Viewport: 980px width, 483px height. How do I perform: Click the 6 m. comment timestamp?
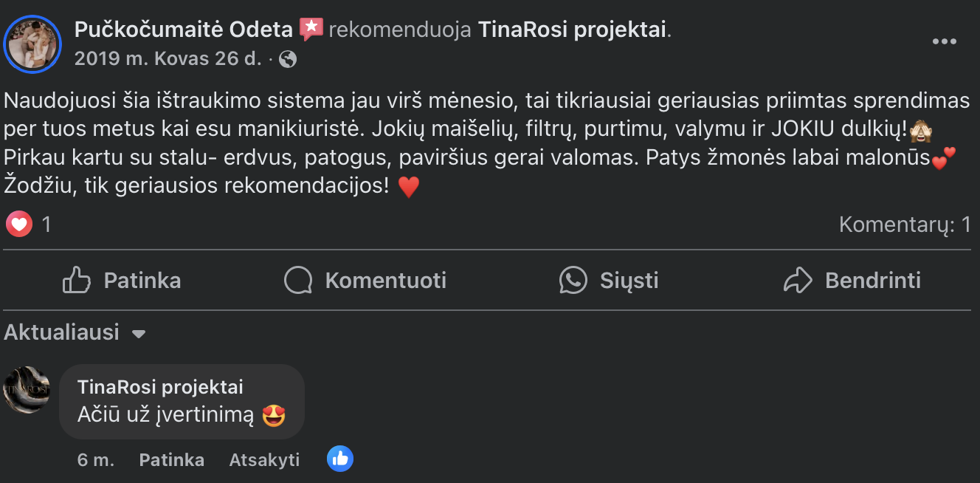pyautogui.click(x=95, y=459)
